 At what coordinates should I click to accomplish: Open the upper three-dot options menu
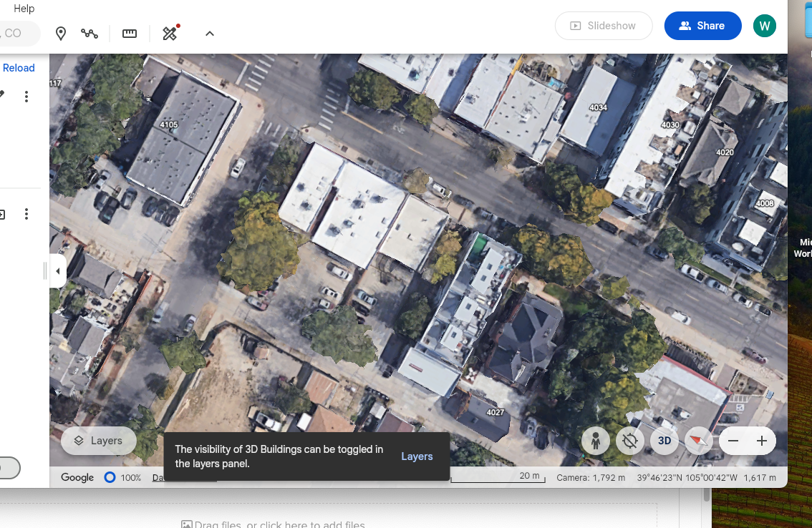click(26, 97)
